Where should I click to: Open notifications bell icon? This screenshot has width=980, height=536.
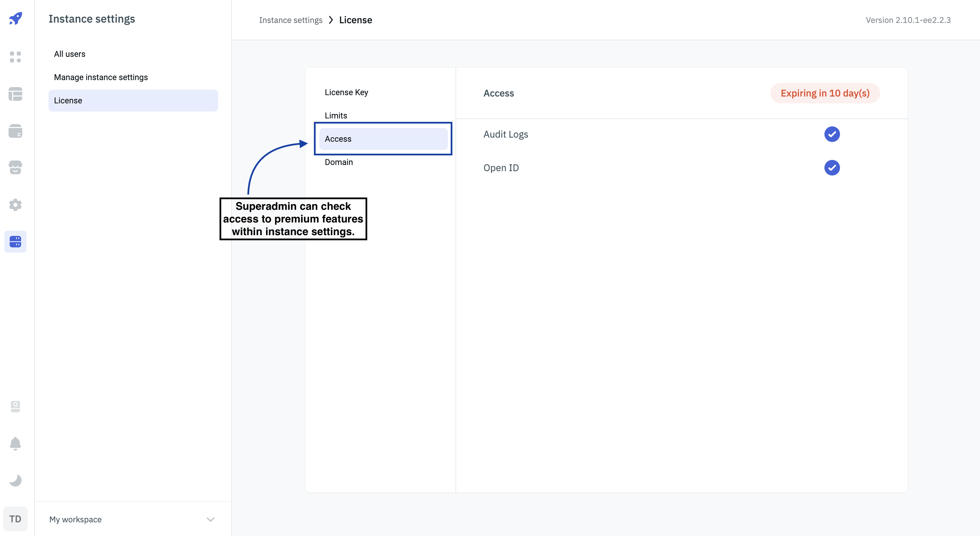[x=15, y=444]
